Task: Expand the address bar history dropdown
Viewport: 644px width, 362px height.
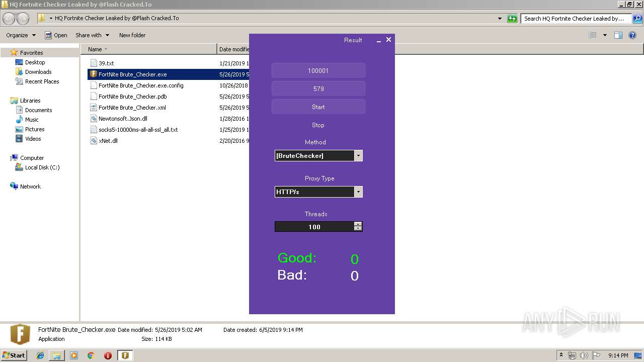Action: pyautogui.click(x=500, y=19)
